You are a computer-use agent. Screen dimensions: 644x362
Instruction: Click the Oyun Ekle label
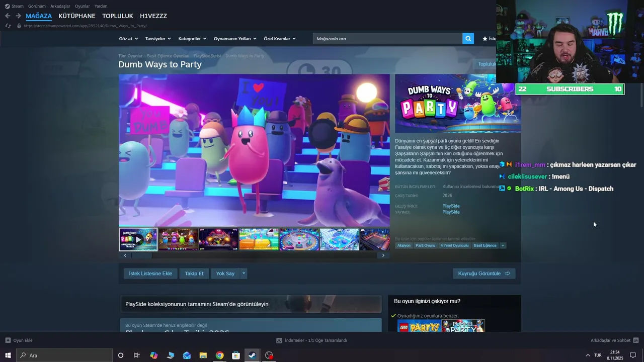tap(23, 340)
